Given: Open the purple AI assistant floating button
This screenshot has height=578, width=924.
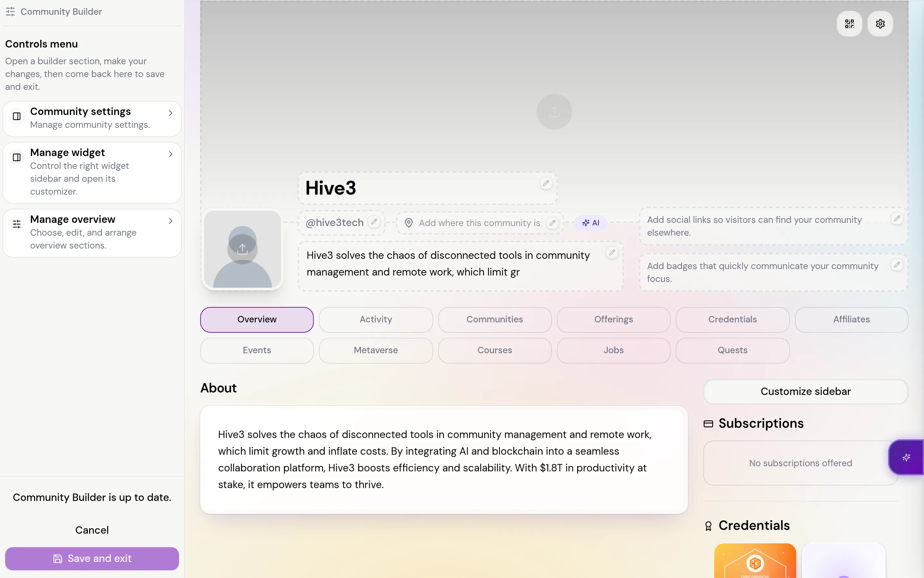Looking at the screenshot, I should 906,457.
